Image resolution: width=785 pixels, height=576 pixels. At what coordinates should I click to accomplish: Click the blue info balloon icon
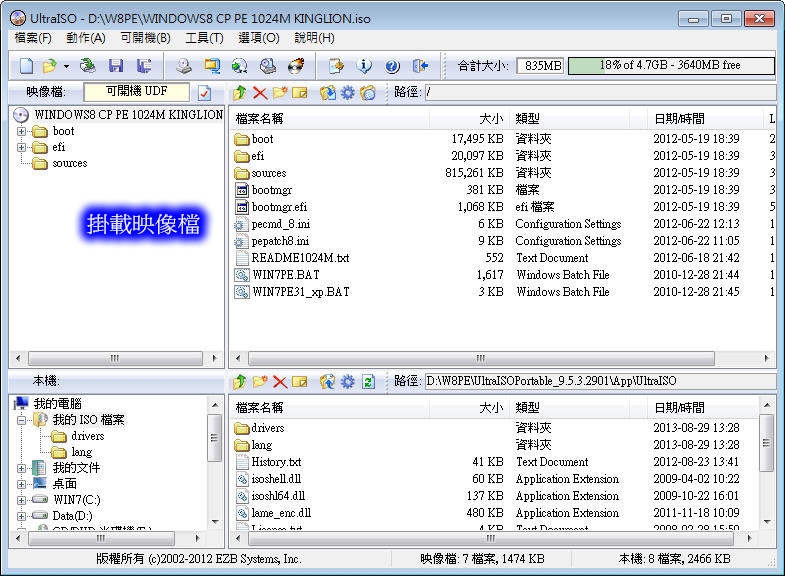click(x=364, y=66)
